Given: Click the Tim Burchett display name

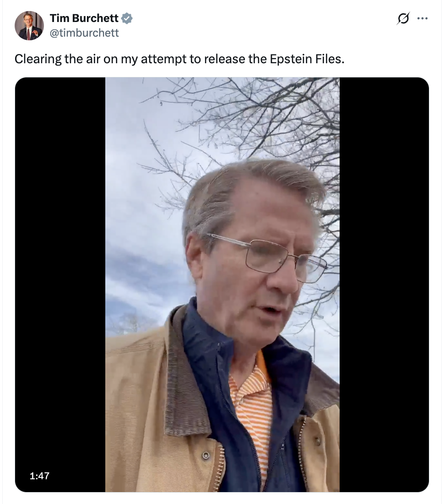Looking at the screenshot, I should tap(84, 18).
